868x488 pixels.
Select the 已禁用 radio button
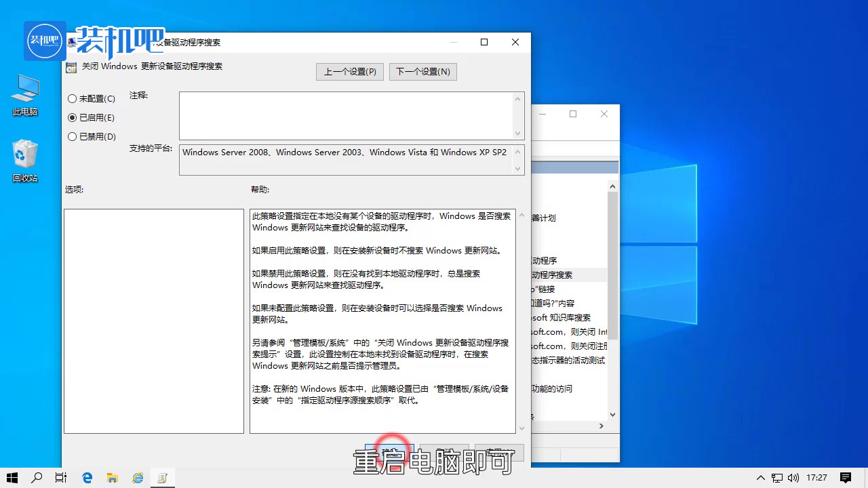72,136
